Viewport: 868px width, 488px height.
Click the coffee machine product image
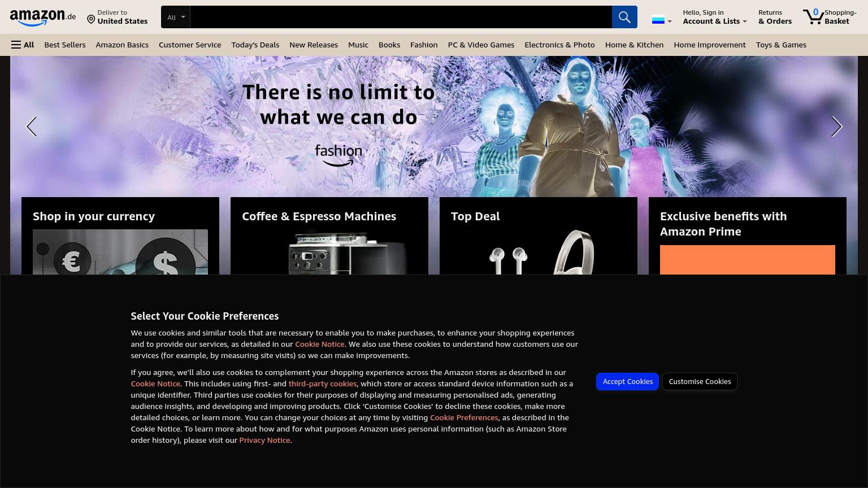[329, 252]
